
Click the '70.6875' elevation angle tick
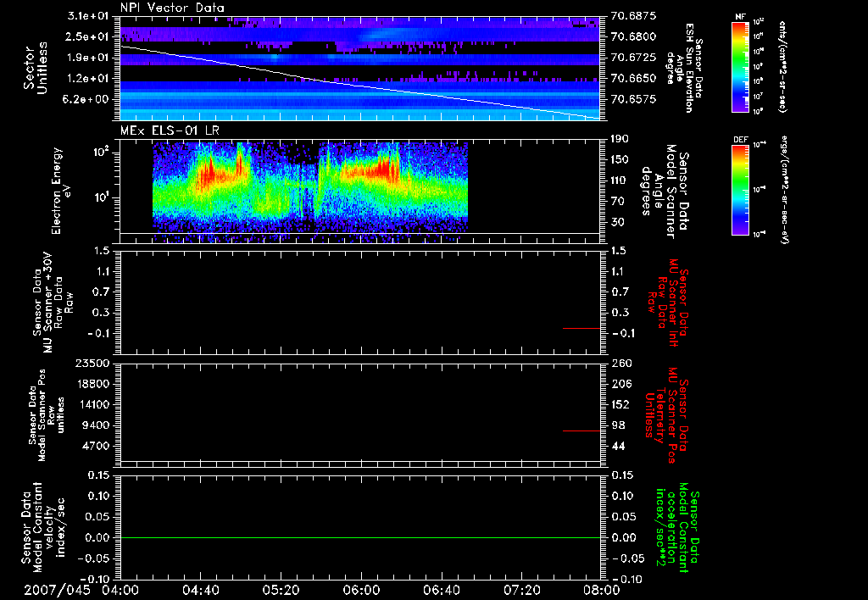point(634,16)
